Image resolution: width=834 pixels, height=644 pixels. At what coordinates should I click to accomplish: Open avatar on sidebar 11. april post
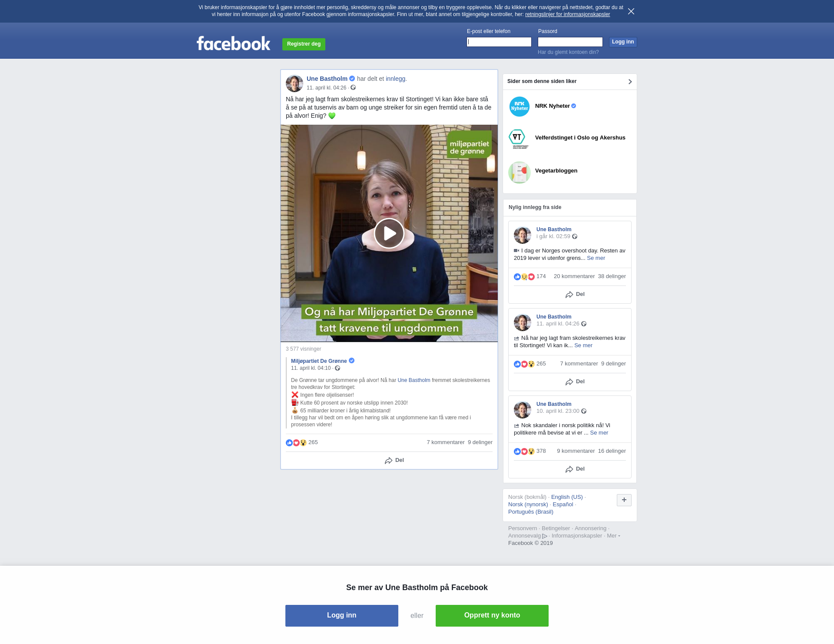(x=523, y=322)
